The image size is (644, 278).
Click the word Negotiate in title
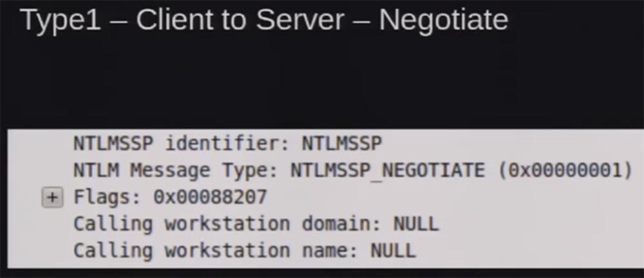[x=443, y=20]
